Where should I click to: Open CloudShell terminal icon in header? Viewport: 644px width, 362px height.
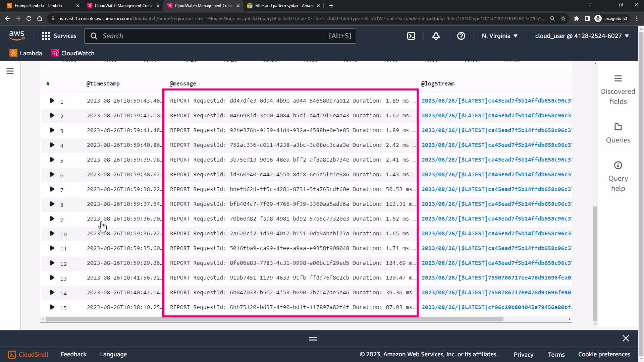pyautogui.click(x=411, y=36)
